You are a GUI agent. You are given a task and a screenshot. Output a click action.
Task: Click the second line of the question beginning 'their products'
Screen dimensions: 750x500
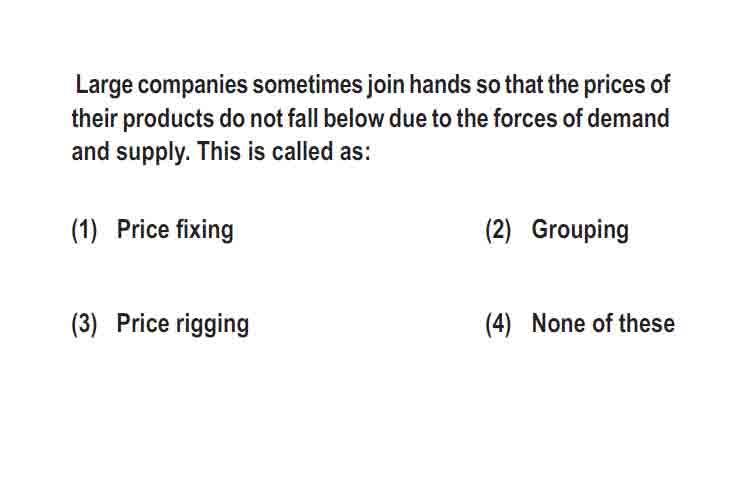coord(370,119)
